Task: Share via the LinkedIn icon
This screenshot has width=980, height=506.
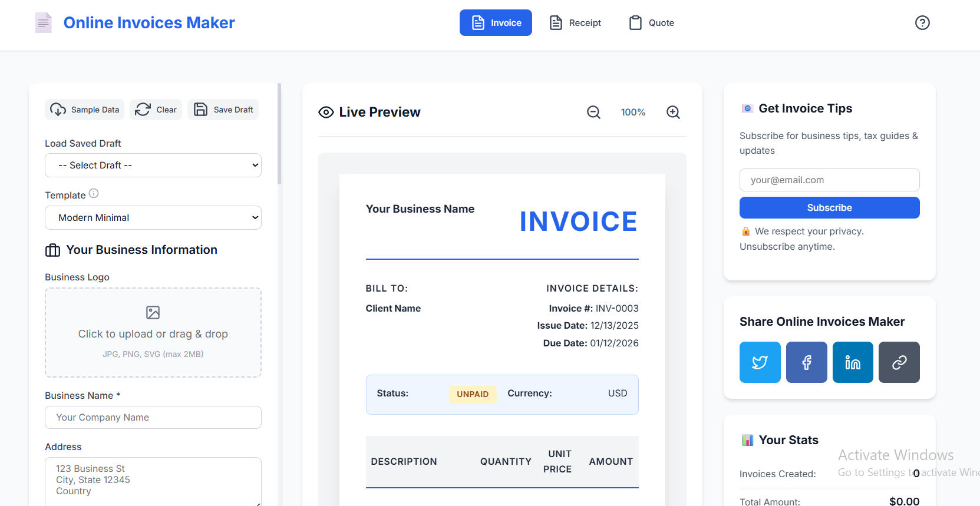Action: click(853, 362)
